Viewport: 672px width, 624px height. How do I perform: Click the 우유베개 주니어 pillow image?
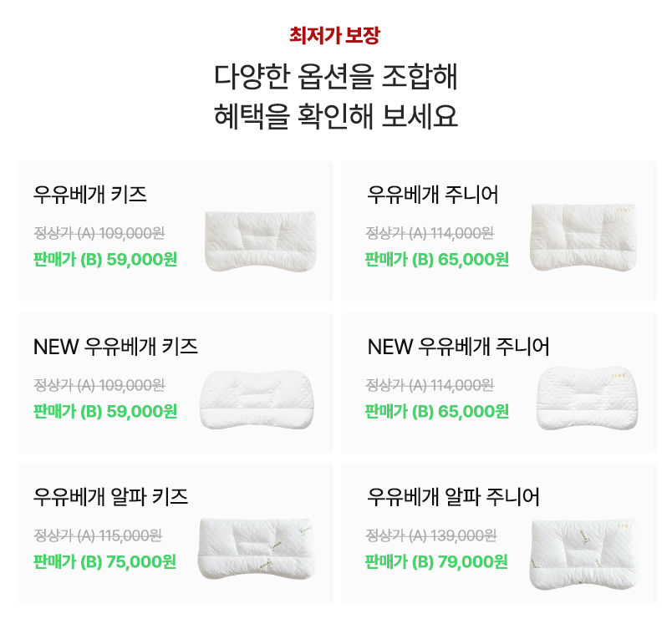pyautogui.click(x=583, y=237)
